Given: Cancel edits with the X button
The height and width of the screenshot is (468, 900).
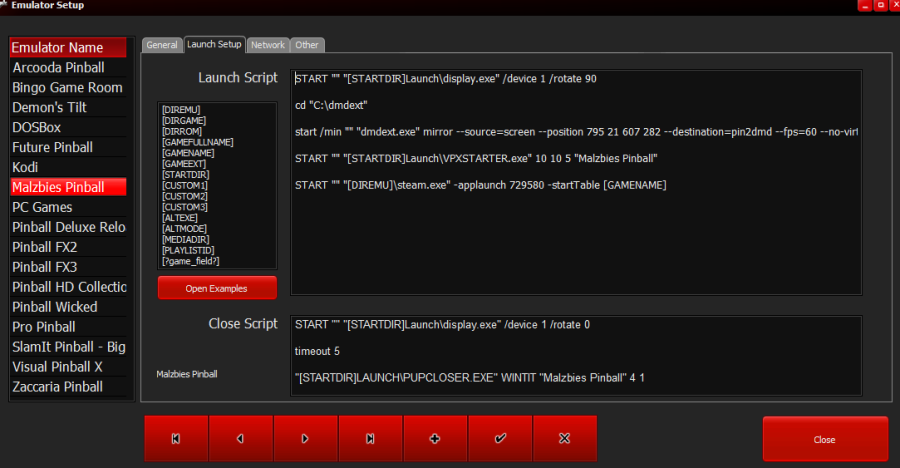Looking at the screenshot, I should (x=565, y=439).
